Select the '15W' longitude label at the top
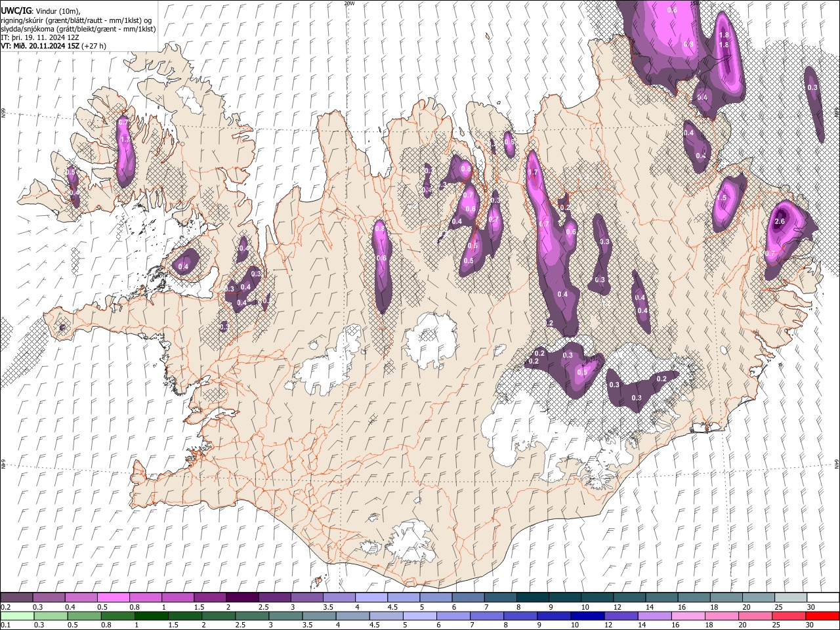 [x=694, y=3]
